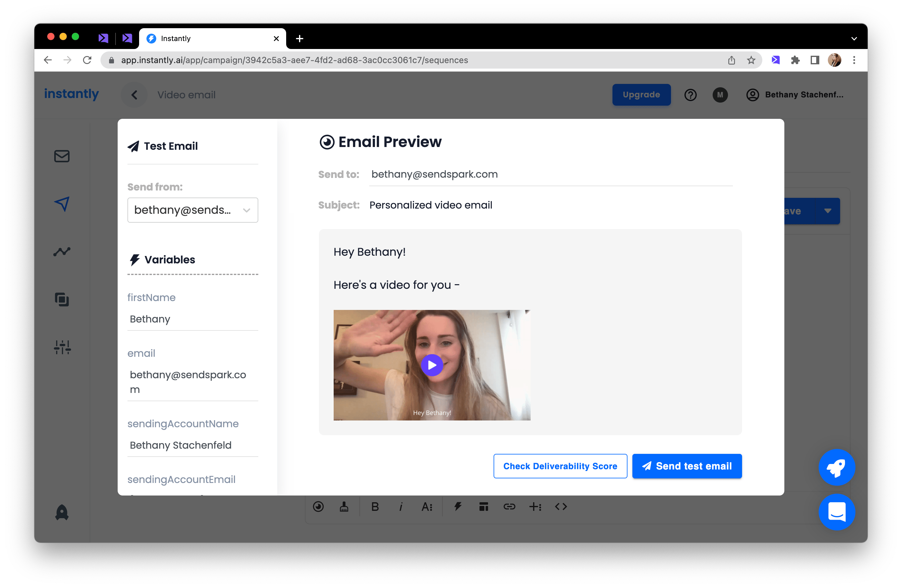Click the Subject text Personalized video email
The height and width of the screenshot is (588, 902).
tap(430, 205)
